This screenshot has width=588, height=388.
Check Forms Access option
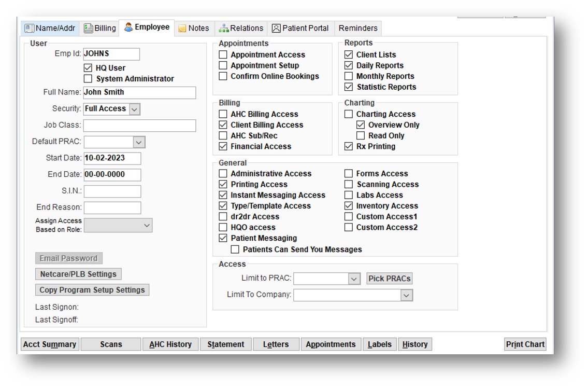tap(349, 174)
